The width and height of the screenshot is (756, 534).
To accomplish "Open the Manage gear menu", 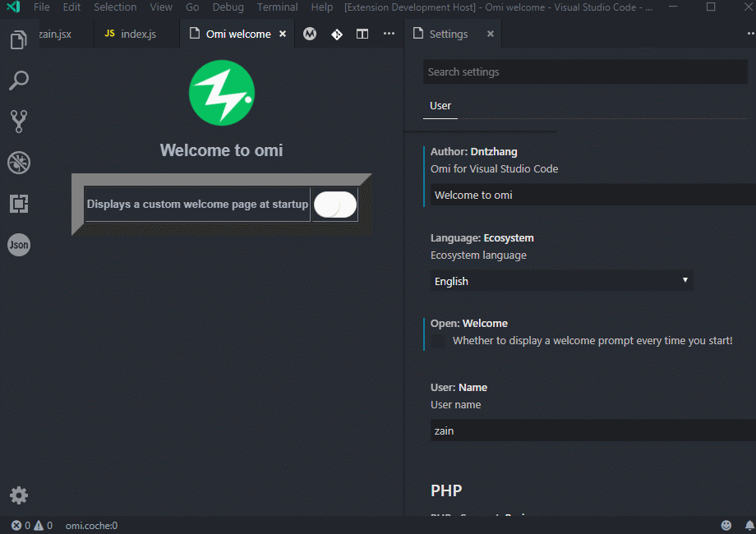I will (19, 495).
